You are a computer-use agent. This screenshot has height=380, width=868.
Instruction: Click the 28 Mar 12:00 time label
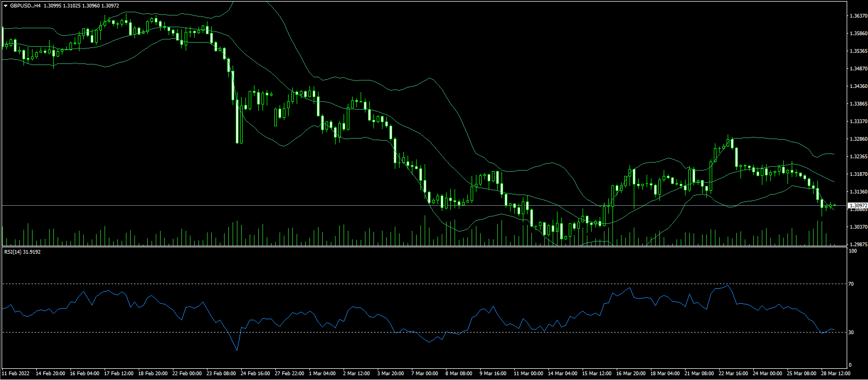click(x=836, y=374)
